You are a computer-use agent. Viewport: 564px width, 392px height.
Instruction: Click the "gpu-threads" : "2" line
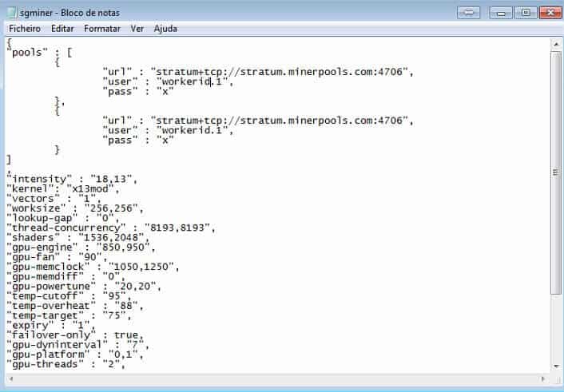click(x=66, y=363)
